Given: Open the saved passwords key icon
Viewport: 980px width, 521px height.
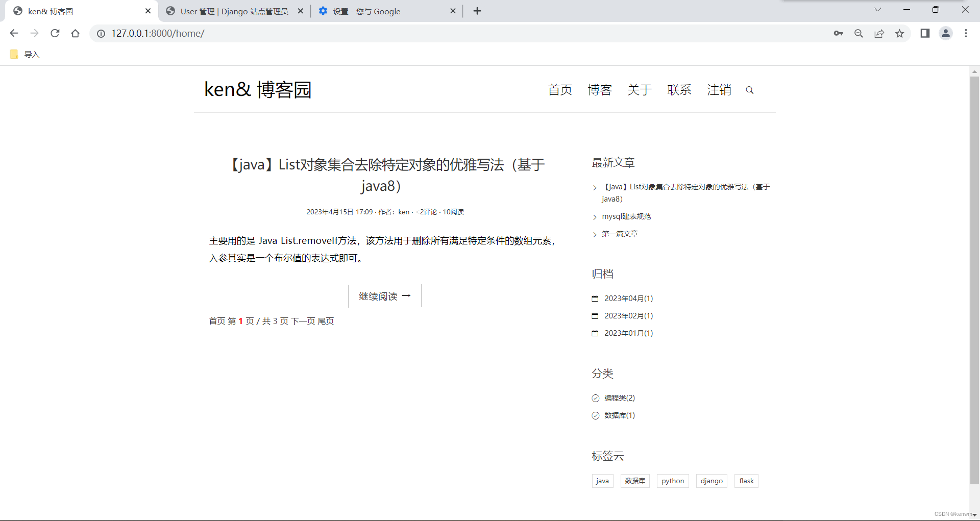Looking at the screenshot, I should click(838, 33).
